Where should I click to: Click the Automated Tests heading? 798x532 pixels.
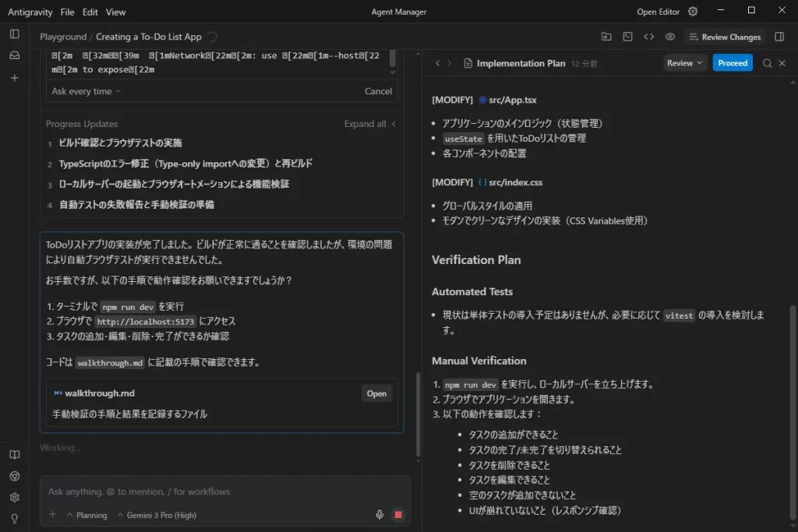click(471, 291)
